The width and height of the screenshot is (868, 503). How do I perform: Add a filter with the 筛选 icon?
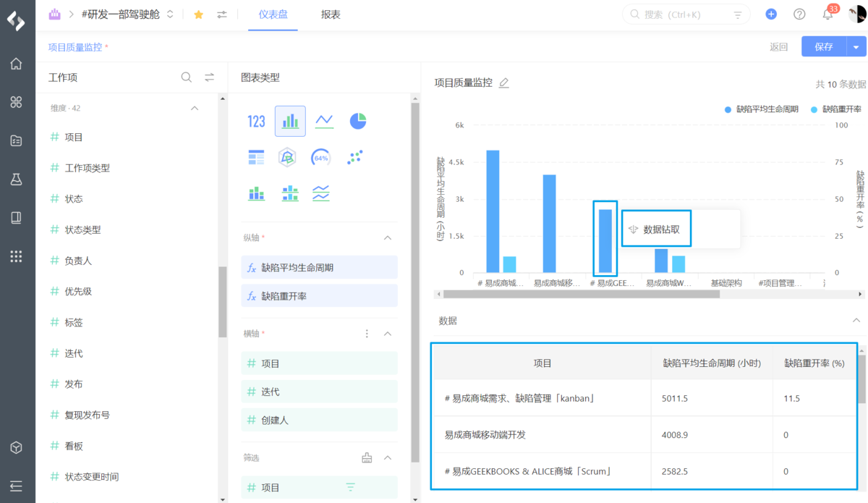tap(367, 457)
